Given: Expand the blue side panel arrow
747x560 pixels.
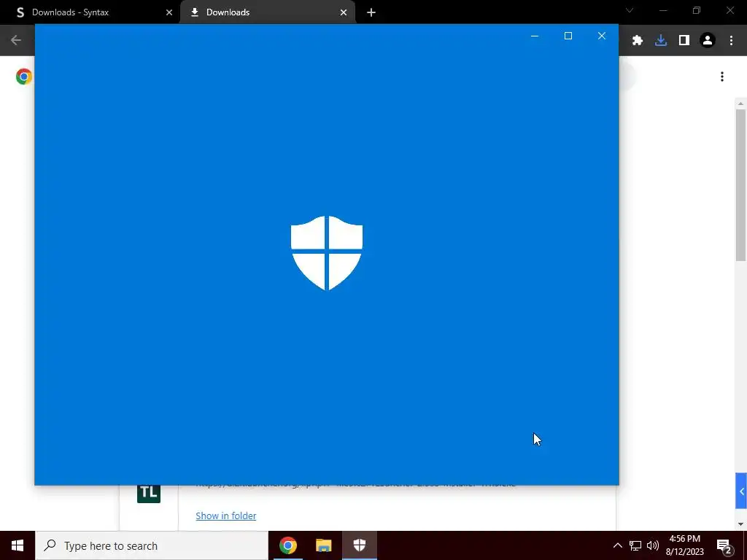Looking at the screenshot, I should (x=741, y=491).
